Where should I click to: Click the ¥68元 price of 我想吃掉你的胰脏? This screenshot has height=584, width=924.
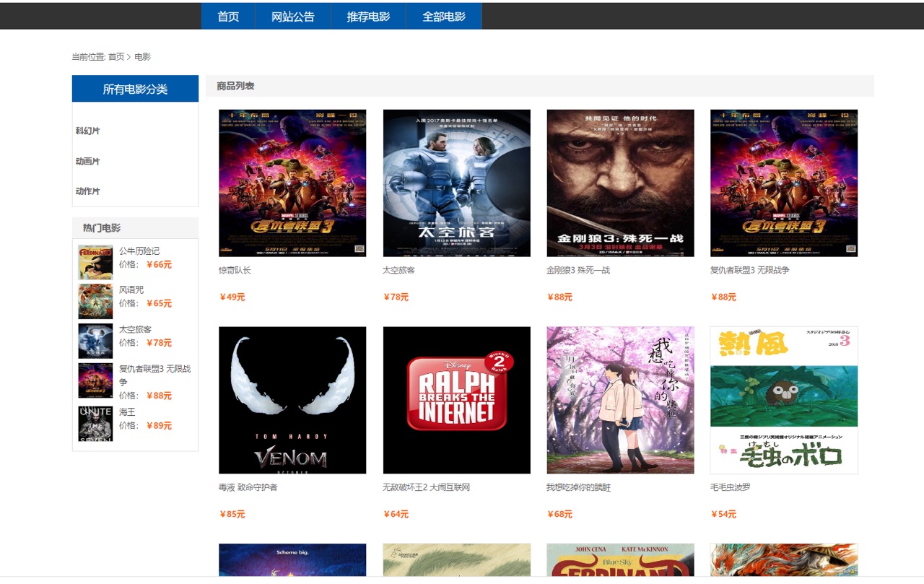560,514
